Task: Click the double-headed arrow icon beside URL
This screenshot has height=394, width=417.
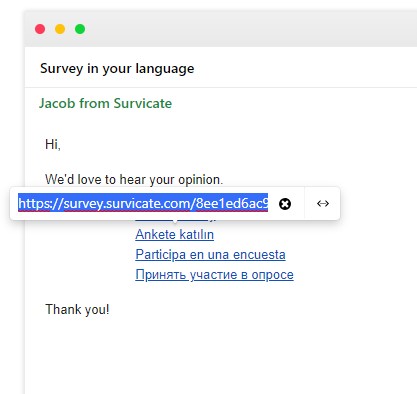Action: coord(323,203)
